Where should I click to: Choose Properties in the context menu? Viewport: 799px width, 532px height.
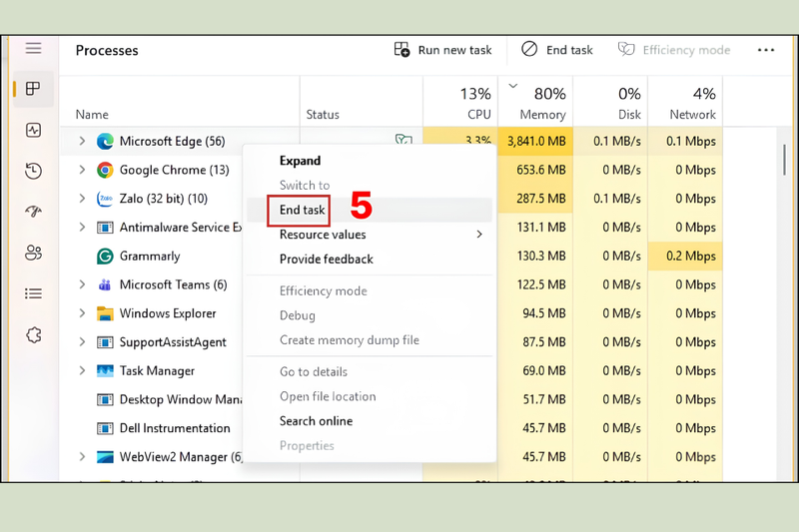[x=370, y=445]
